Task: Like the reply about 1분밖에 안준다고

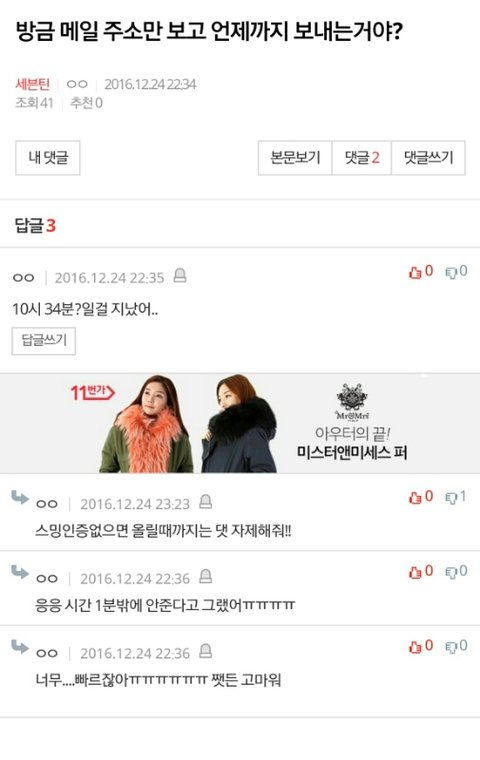Action: click(420, 571)
